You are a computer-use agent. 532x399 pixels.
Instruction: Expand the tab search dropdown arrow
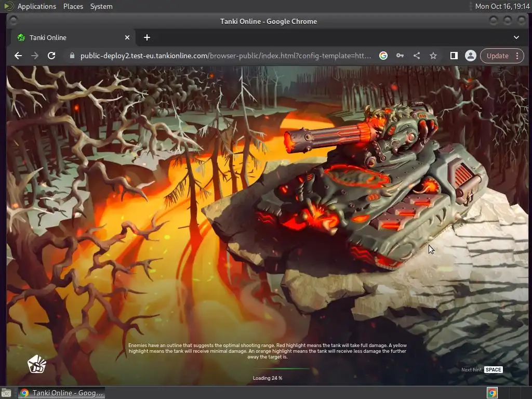tap(516, 37)
